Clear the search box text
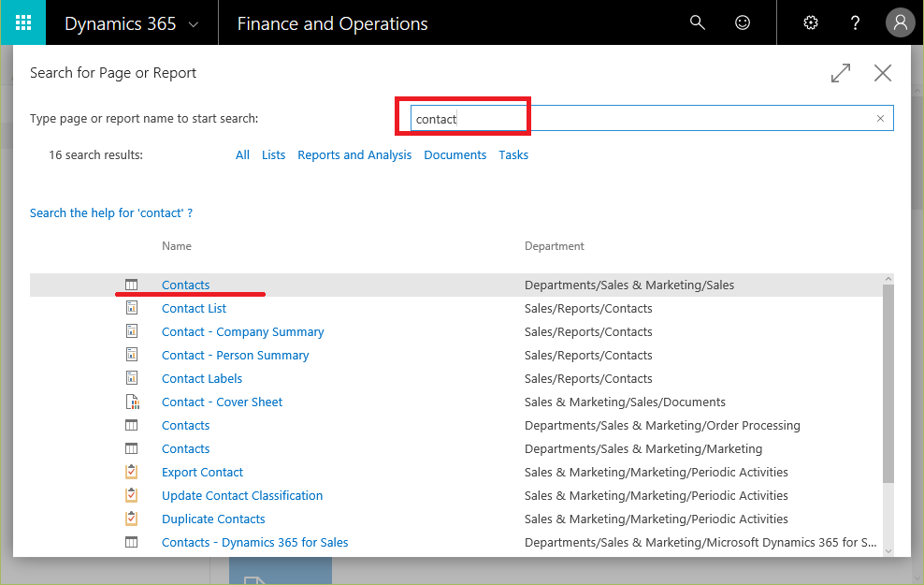 (880, 119)
